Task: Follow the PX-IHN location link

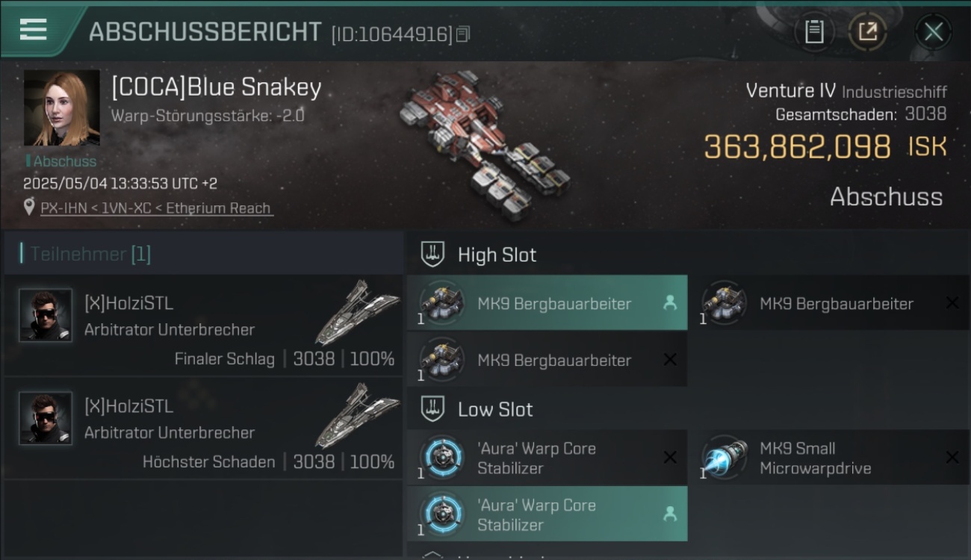Action: (157, 208)
